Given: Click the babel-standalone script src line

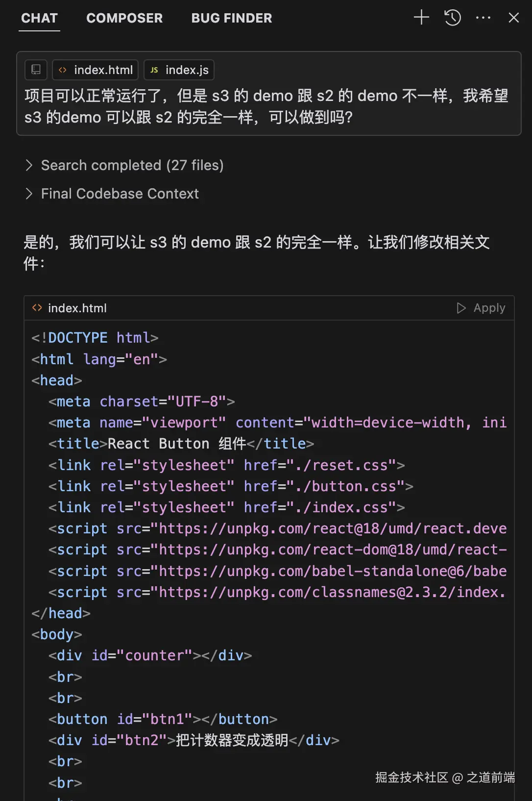Looking at the screenshot, I should 278,571.
